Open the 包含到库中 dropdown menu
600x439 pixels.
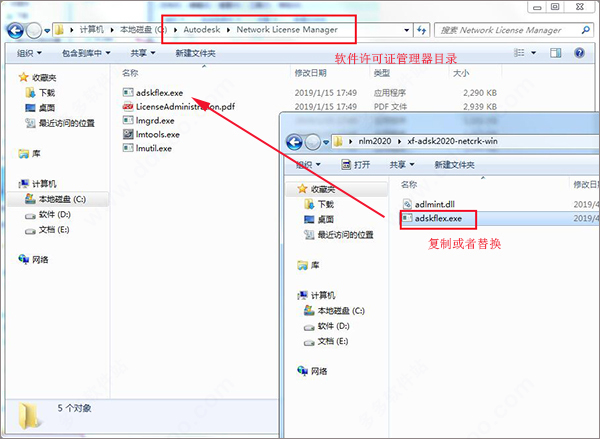86,53
